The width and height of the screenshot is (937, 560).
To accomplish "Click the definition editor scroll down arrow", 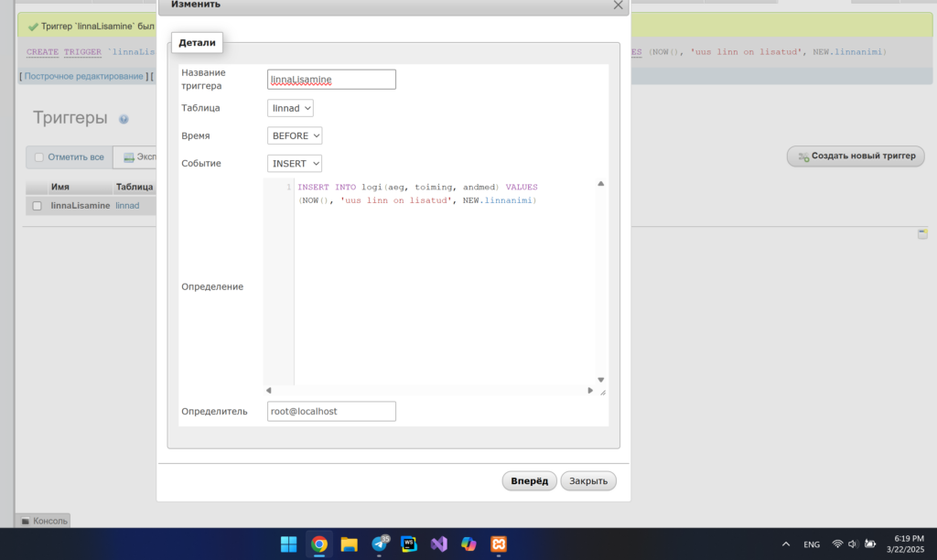I will pyautogui.click(x=600, y=380).
